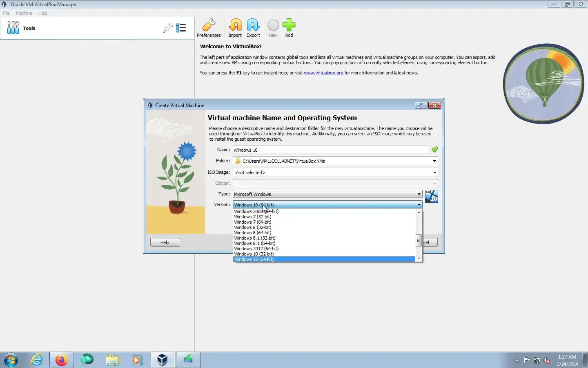The width and height of the screenshot is (588, 368).
Task: Open the Help menu
Action: [x=42, y=13]
